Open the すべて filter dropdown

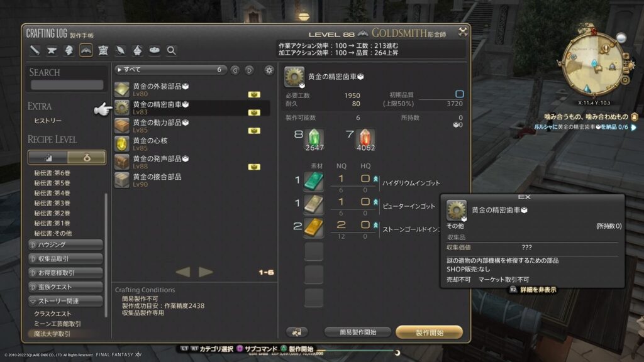click(x=171, y=70)
